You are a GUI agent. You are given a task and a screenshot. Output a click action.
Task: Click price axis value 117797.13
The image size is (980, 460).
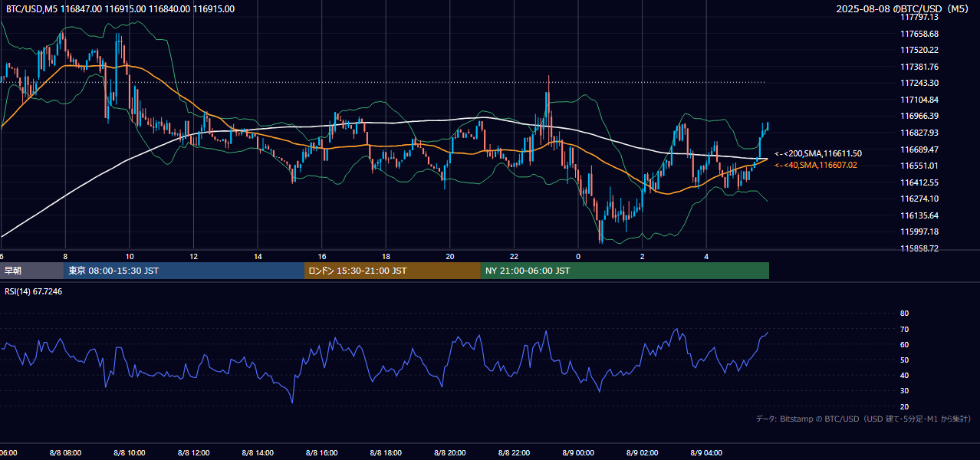click(x=919, y=17)
